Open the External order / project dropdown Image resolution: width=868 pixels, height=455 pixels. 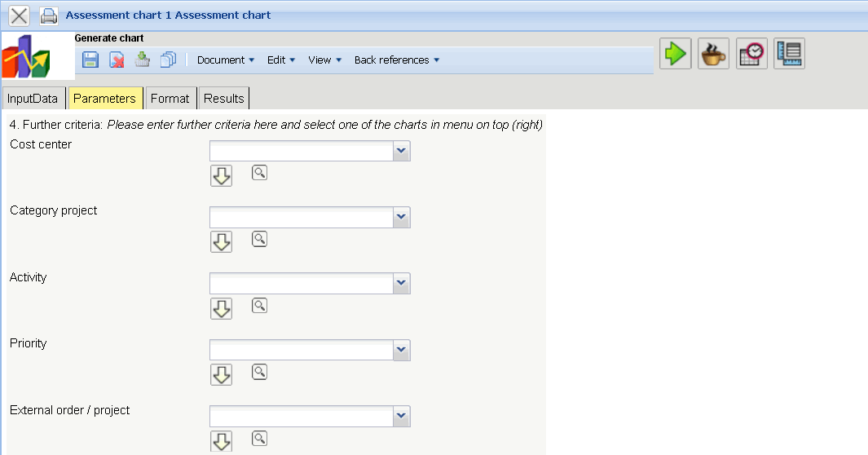pos(401,416)
